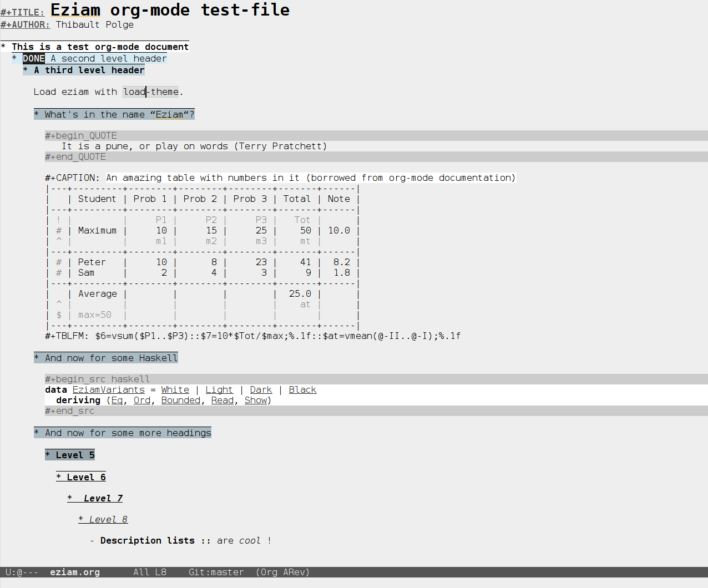Image resolution: width=708 pixels, height=588 pixels.
Task: Click the quote 'It is a pune, or play on words'
Action: 145,146
